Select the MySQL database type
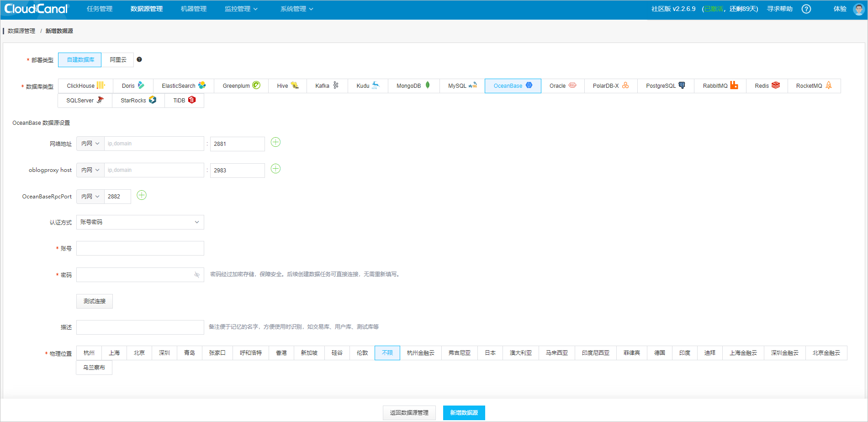This screenshot has width=868, height=422. 462,86
